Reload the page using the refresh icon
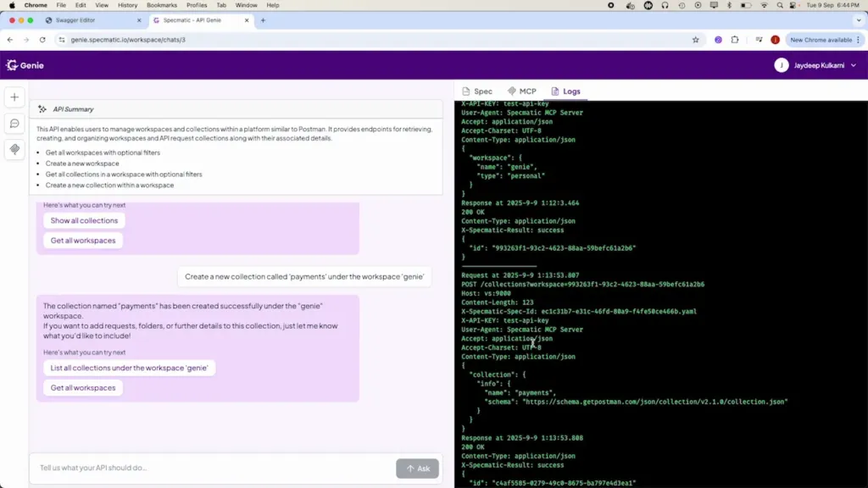The image size is (868, 488). (42, 40)
